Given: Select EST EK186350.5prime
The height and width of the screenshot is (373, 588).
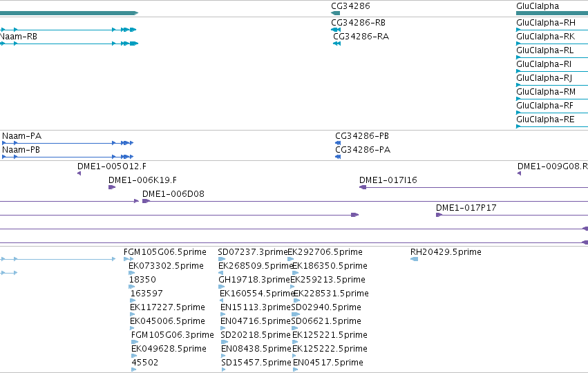Looking at the screenshot, I should pos(330,266).
